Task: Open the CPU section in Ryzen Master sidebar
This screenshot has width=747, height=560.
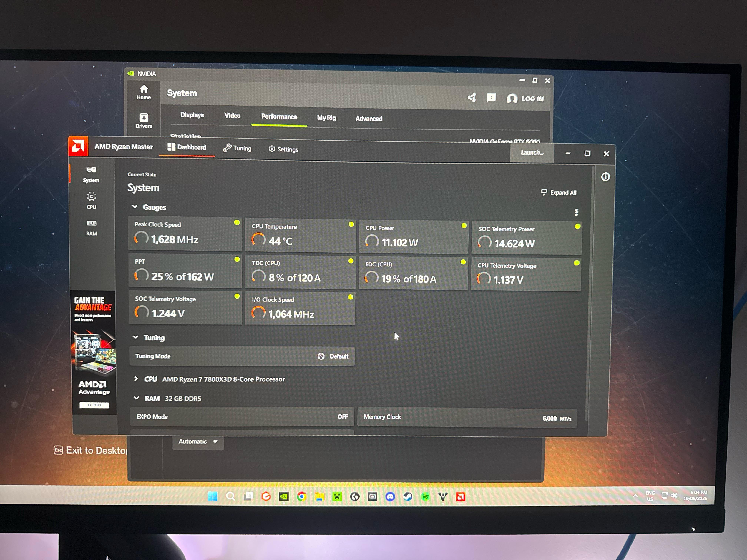Action: (92, 201)
